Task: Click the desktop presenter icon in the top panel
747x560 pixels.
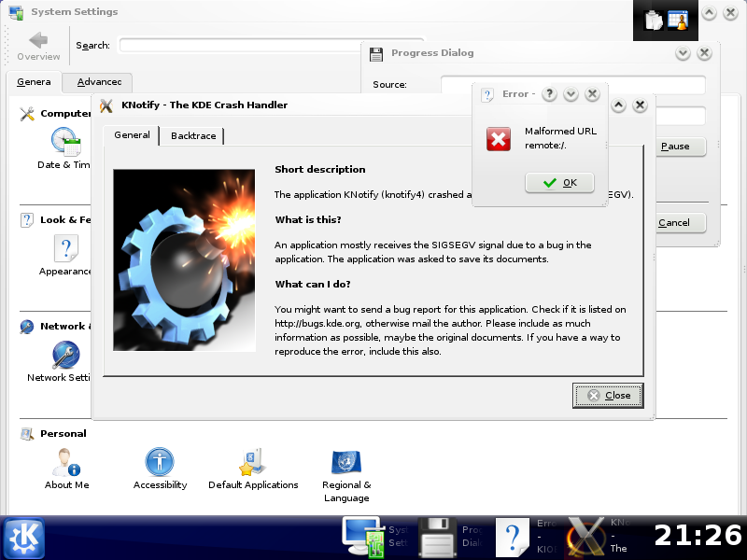Action: 678,20
